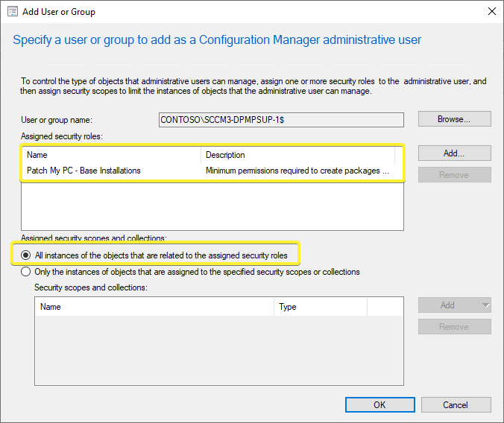
Task: Select Patch My PC - Base Installations role
Action: [x=84, y=171]
